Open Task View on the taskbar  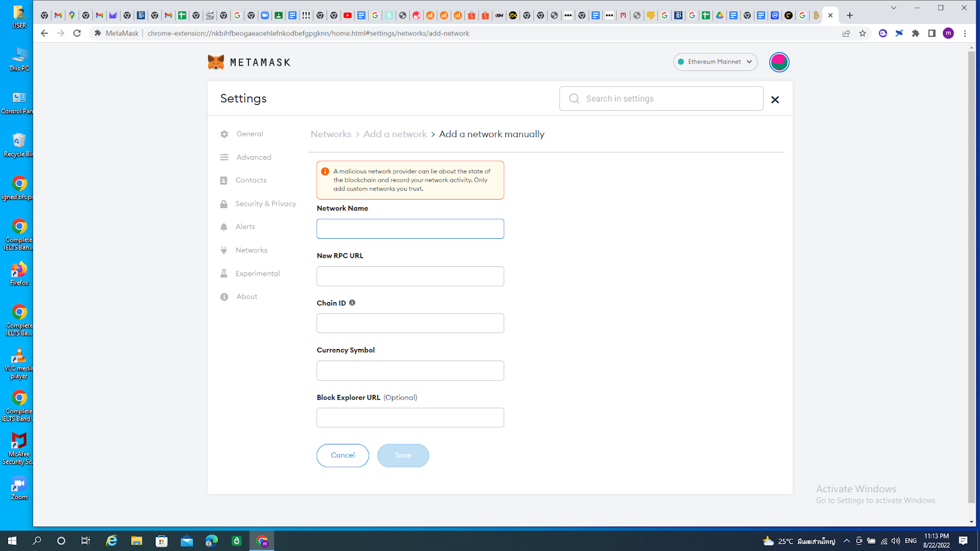point(86,541)
